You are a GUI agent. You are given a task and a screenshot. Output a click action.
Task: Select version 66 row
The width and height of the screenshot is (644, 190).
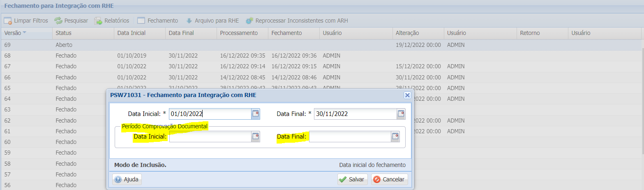pyautogui.click(x=321, y=77)
